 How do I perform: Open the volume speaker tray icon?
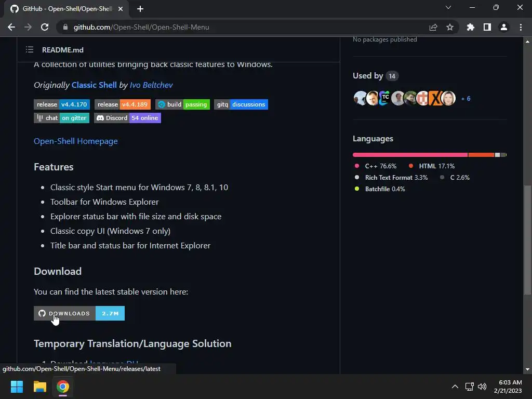coord(482,387)
